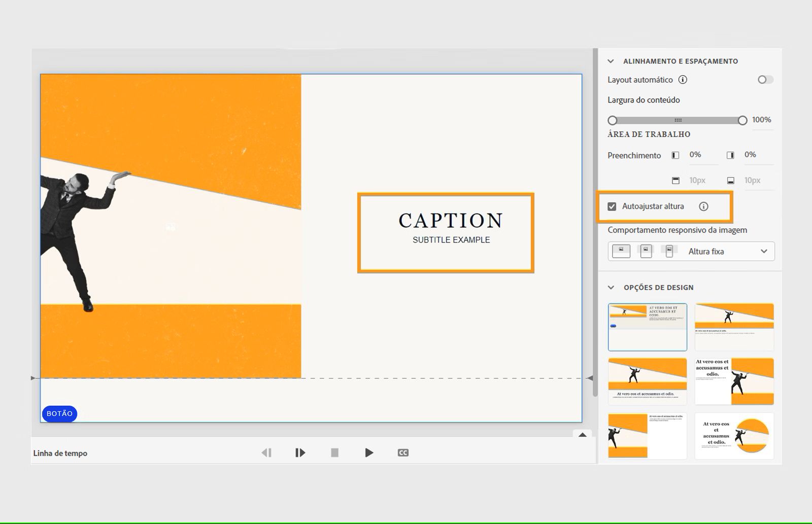Click the right handle of content width slider
Image resolution: width=812 pixels, height=524 pixels.
click(742, 120)
